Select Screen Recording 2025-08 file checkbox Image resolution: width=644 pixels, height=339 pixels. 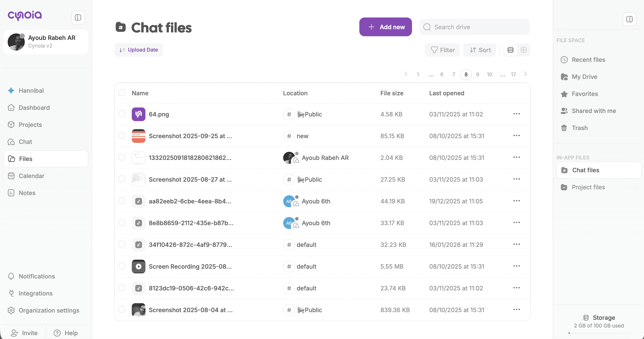(x=122, y=266)
